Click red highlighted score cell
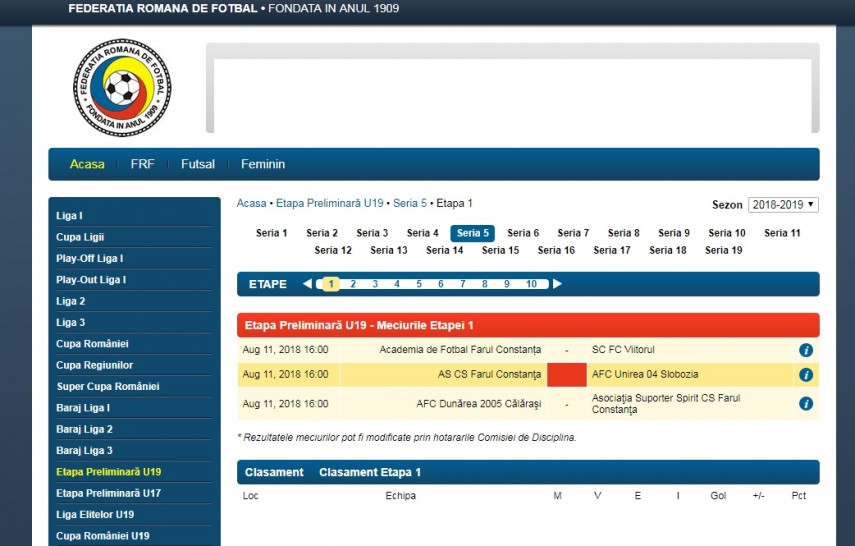Screen dimensions: 855x546 pyautogui.click(x=566, y=375)
